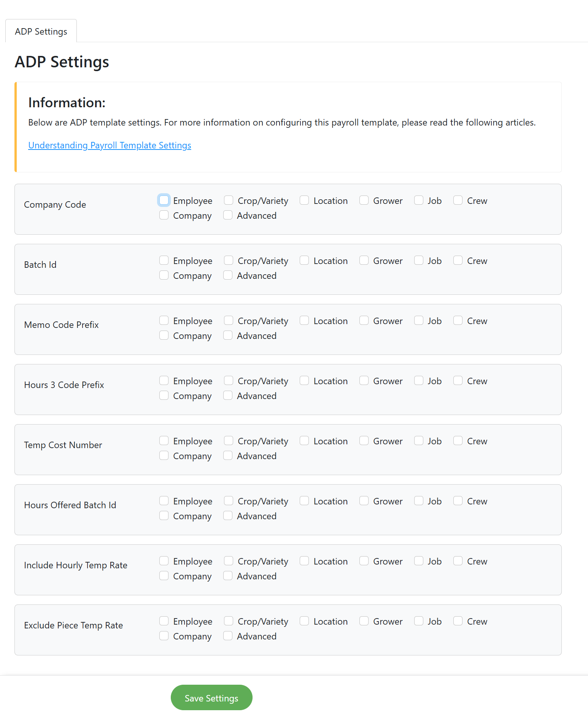Image resolution: width=588 pixels, height=714 pixels.
Task: Enable Company under Include Hourly Temp Rate
Action: click(x=164, y=576)
